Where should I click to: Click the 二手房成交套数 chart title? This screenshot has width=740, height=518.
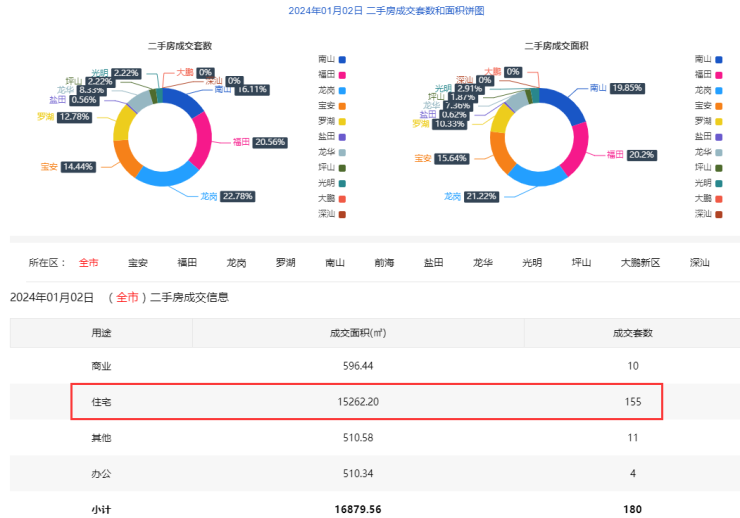(180, 46)
